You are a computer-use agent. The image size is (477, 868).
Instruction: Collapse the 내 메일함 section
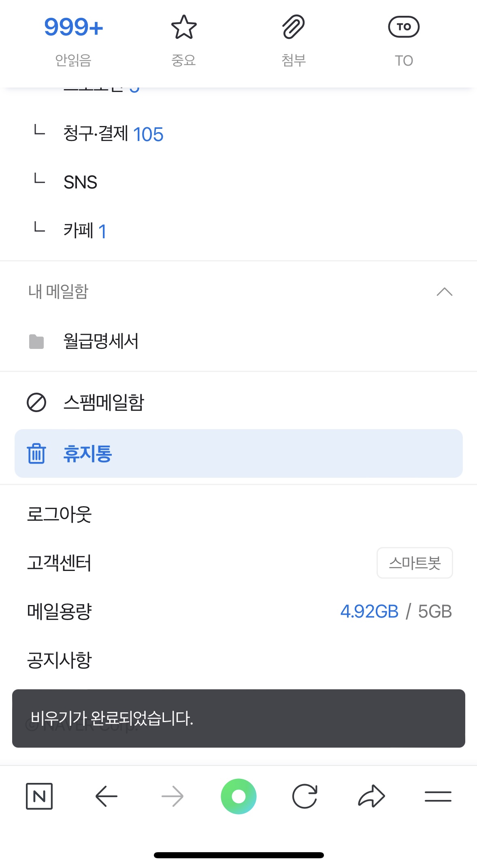[444, 292]
